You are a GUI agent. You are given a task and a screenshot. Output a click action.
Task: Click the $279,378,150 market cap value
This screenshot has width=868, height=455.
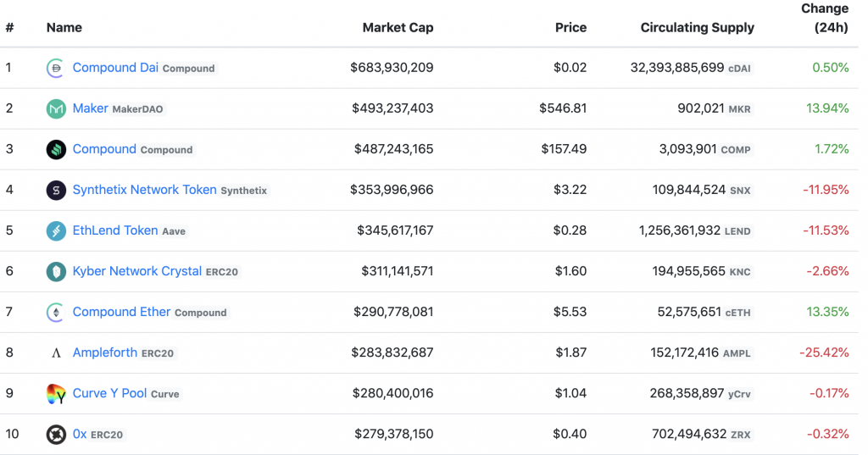pos(394,434)
